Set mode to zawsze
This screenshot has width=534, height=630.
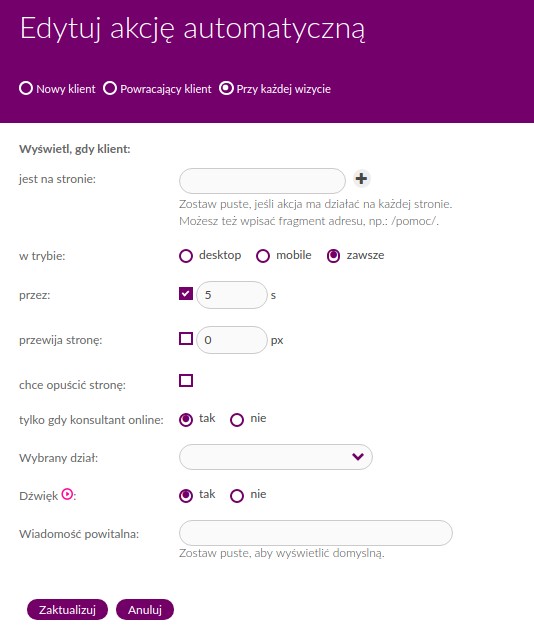333,256
